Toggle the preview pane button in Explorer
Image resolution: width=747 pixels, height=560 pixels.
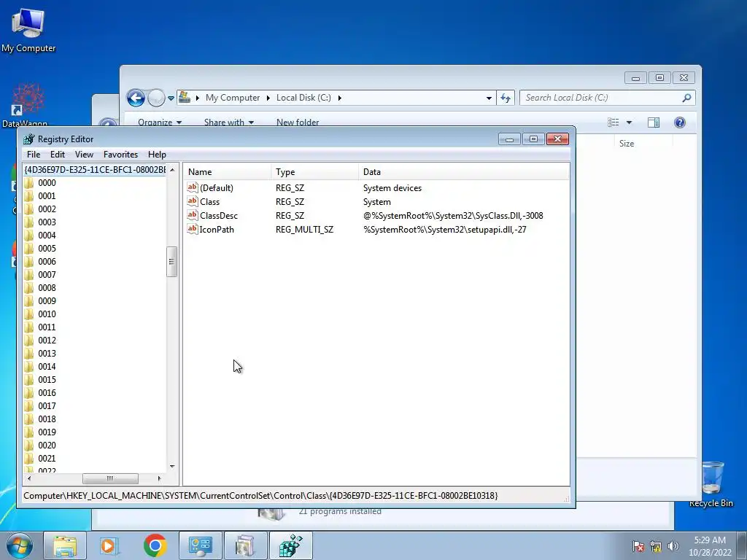tap(654, 122)
